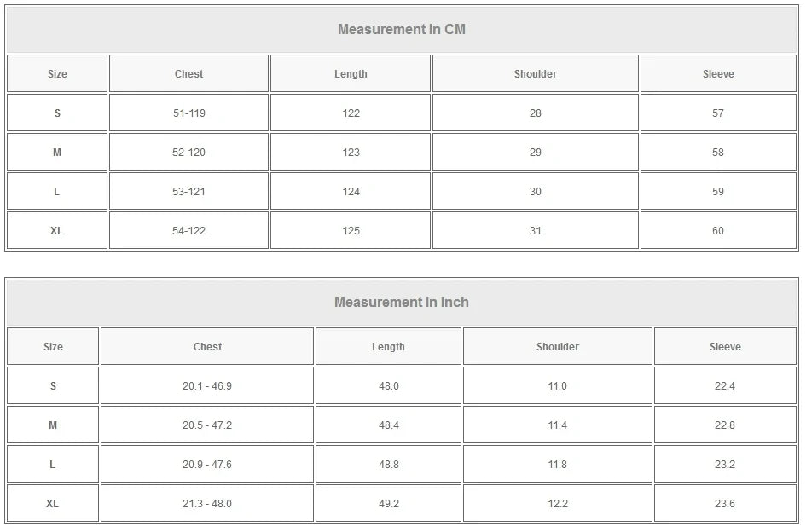The height and width of the screenshot is (532, 806).
Task: Click length value 124 cell
Action: [351, 192]
